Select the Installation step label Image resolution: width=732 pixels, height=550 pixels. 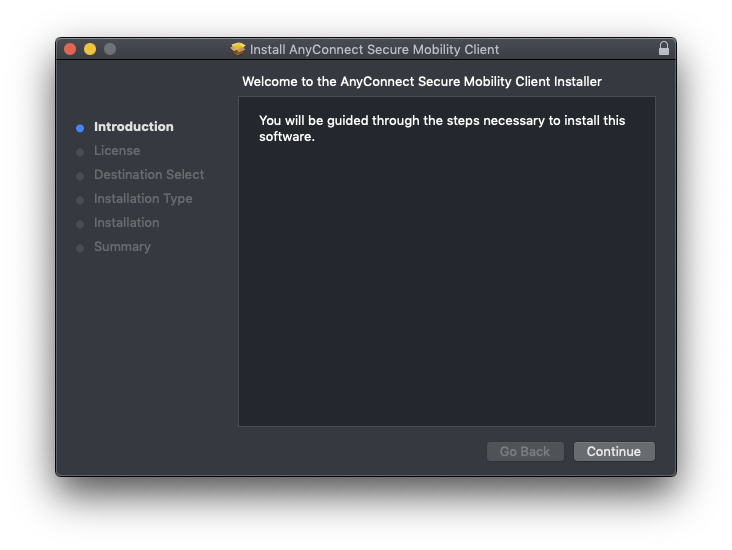(126, 223)
